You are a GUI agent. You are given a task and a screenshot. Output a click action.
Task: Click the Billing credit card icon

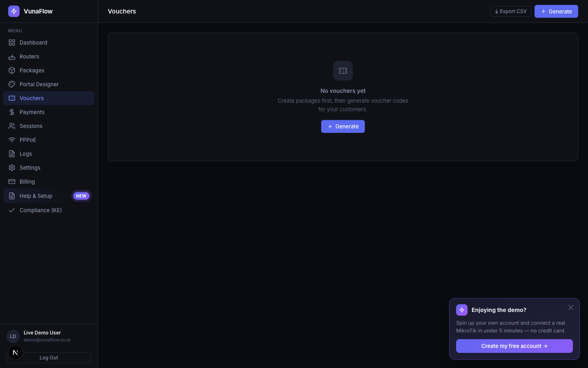[x=12, y=182]
